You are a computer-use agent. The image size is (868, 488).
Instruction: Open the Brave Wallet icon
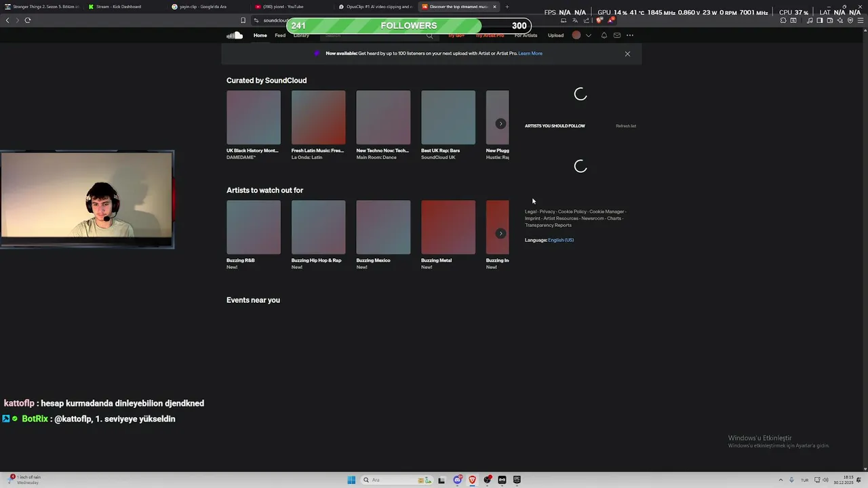tap(829, 20)
